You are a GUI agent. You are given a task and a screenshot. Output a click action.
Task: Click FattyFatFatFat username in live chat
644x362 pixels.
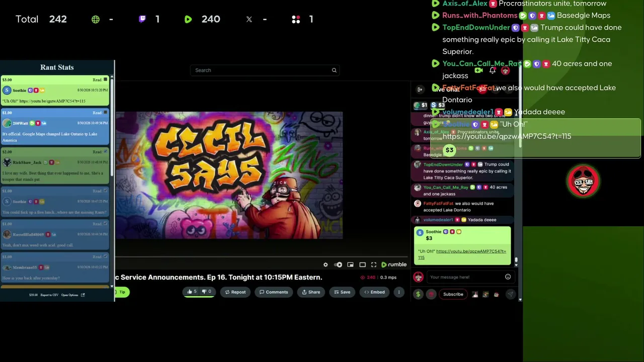coord(438,204)
